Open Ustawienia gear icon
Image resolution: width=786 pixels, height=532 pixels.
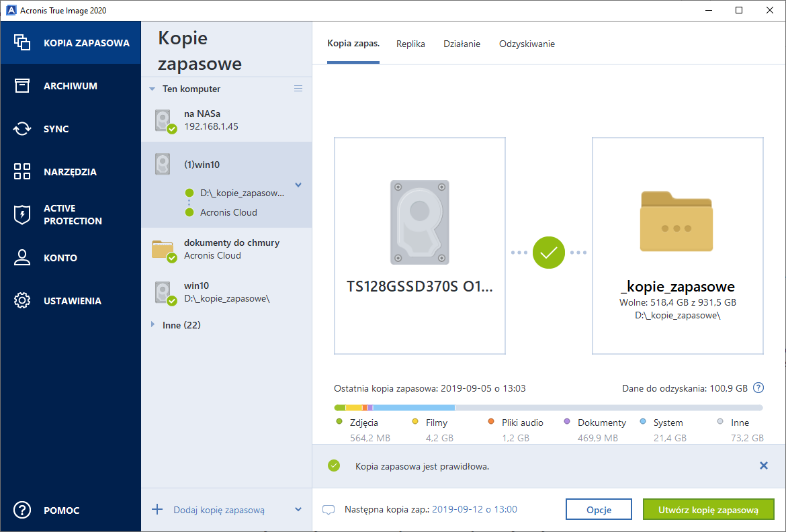tap(22, 301)
